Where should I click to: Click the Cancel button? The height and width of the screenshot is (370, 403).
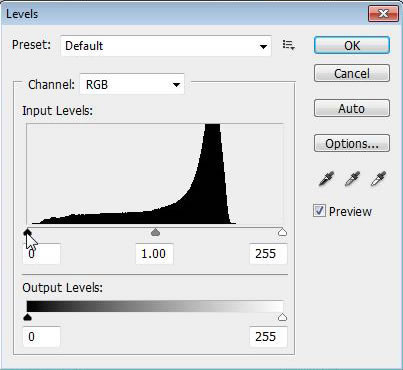point(352,73)
